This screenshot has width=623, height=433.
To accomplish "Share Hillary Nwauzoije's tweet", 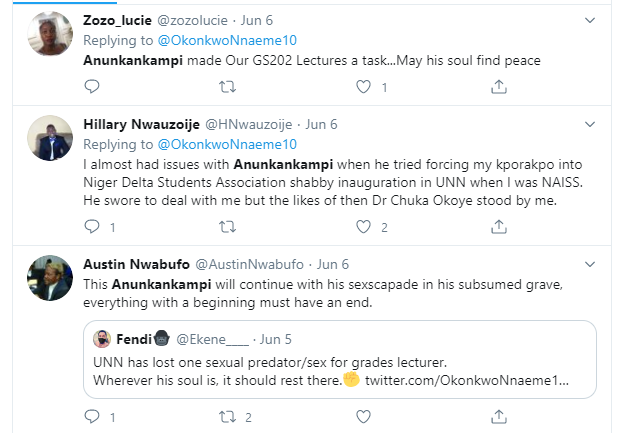I will [x=497, y=228].
